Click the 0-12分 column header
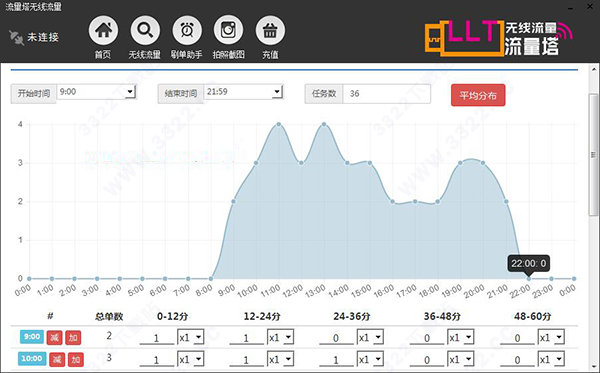 (x=173, y=316)
